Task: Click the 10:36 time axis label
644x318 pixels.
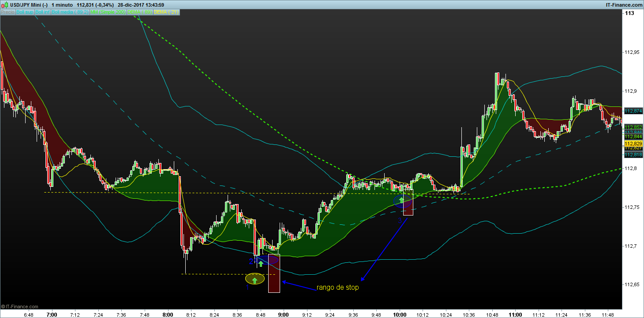Action: click(x=469, y=315)
